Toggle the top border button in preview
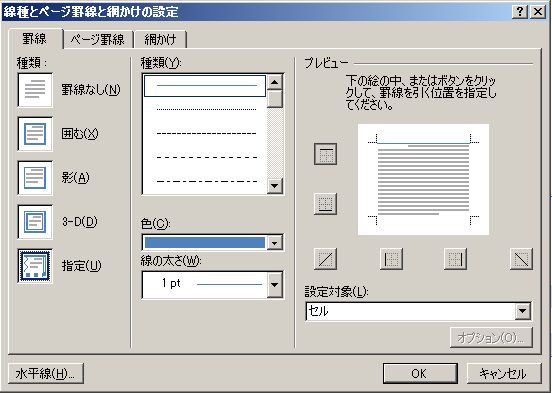Image resolution: width=552 pixels, height=393 pixels. pos(325,154)
